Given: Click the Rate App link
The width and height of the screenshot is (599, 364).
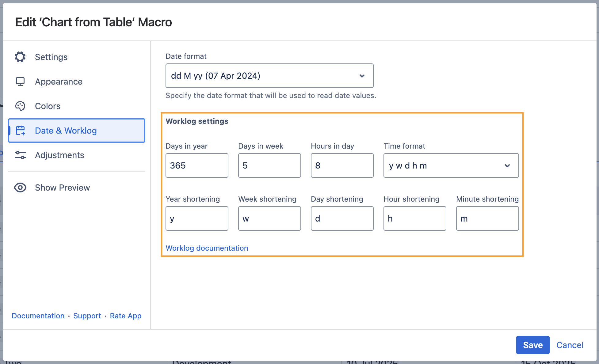Looking at the screenshot, I should coord(126,316).
